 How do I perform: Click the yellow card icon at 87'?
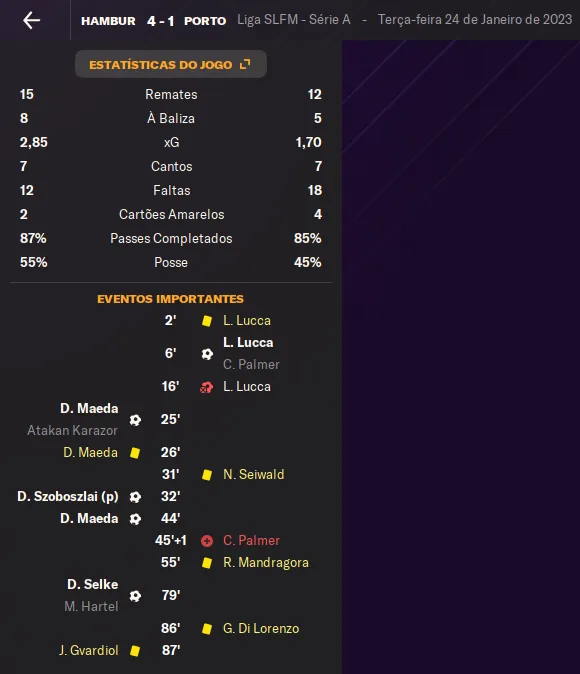(x=135, y=651)
